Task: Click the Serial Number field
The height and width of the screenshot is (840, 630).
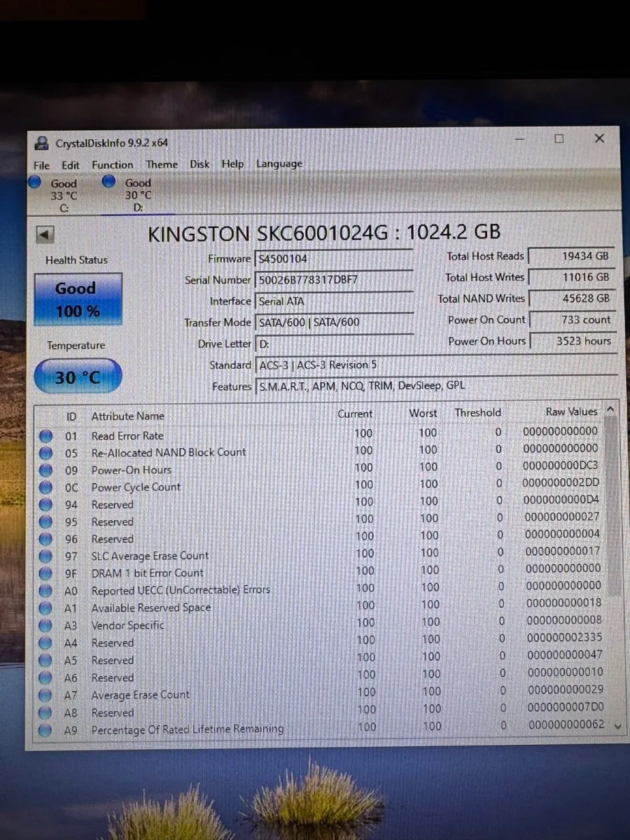Action: click(335, 280)
